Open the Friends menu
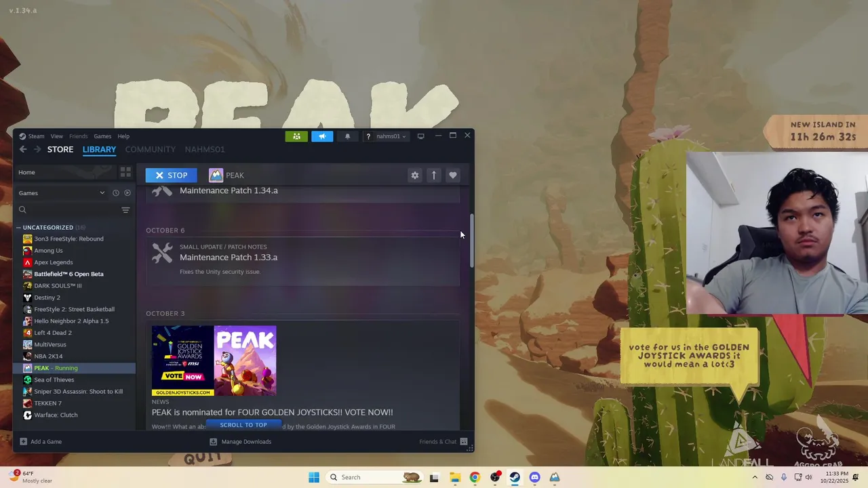868x488 pixels. pos(78,136)
